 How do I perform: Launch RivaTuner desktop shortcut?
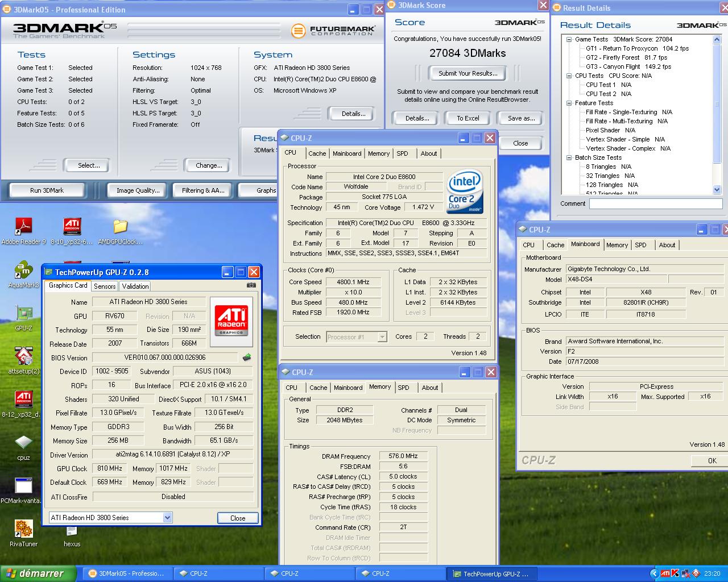(x=23, y=528)
